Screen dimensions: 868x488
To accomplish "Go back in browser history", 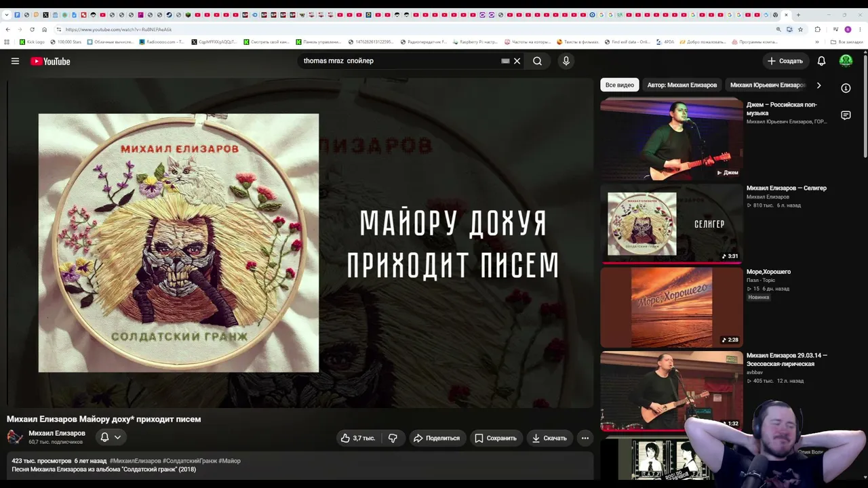I will (7, 29).
